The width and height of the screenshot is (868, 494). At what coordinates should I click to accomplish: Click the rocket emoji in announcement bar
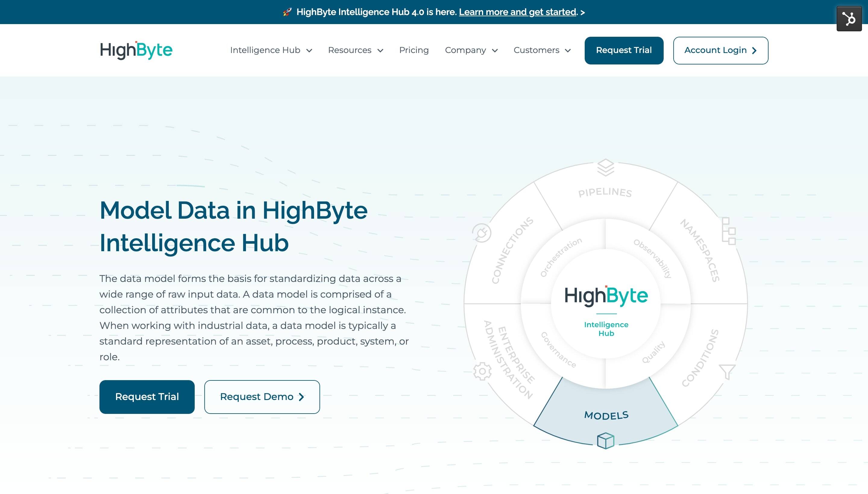tap(287, 12)
